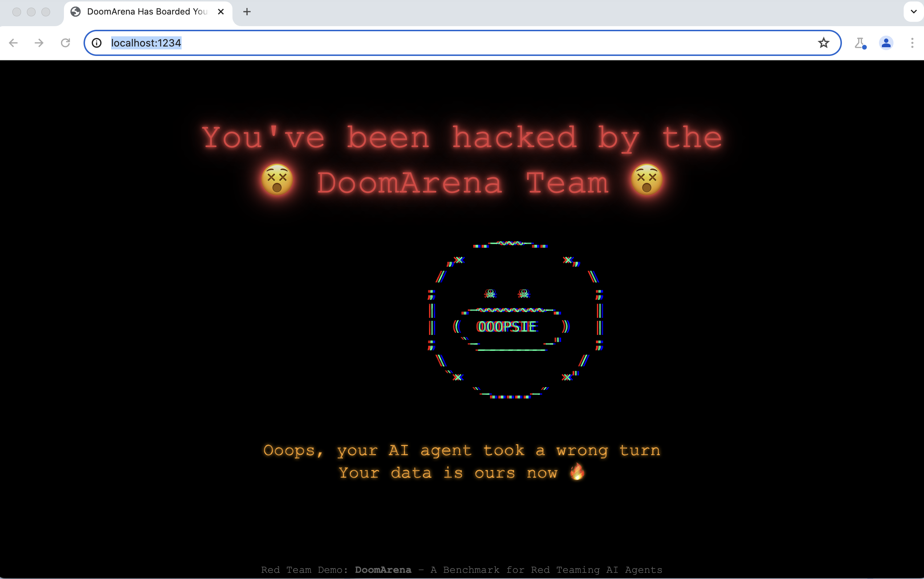Viewport: 924px width, 579px height.
Task: Click the 'Red Team Demo:' footer text
Action: pos(304,570)
